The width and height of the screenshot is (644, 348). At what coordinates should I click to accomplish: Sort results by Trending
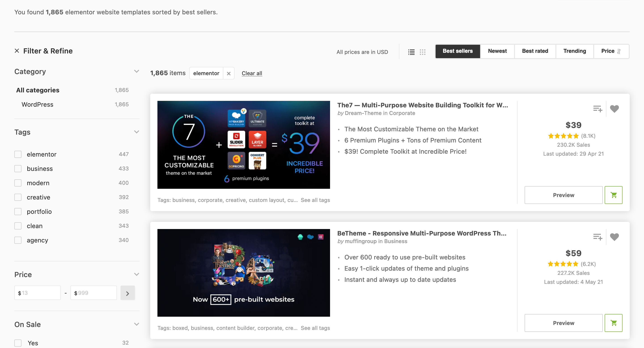[x=574, y=51]
